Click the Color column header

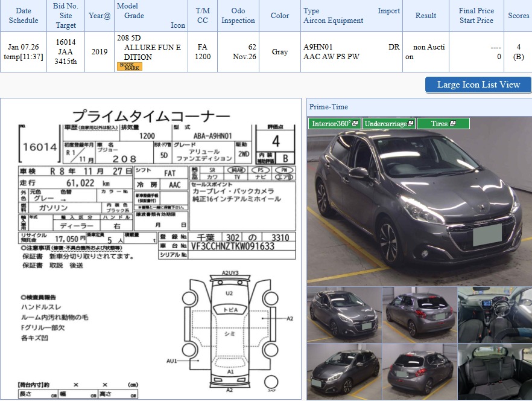pos(280,16)
